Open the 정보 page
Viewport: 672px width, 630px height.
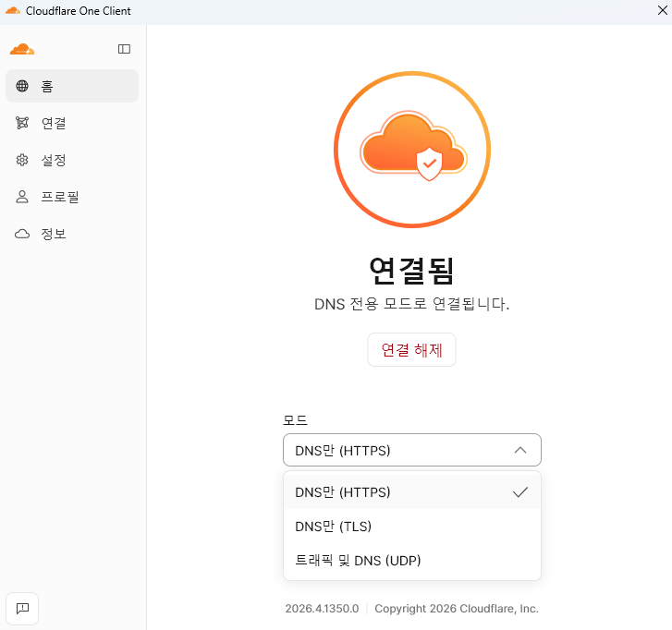click(x=72, y=234)
